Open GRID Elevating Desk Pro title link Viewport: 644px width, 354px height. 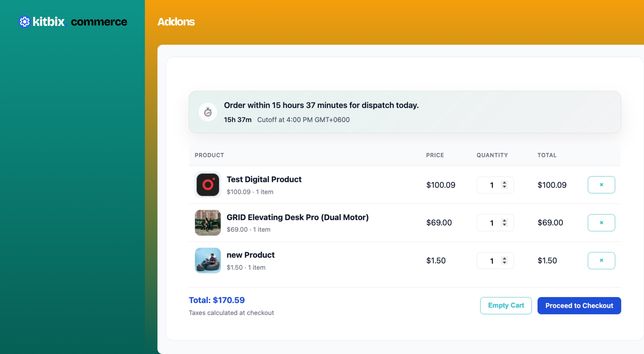point(298,217)
